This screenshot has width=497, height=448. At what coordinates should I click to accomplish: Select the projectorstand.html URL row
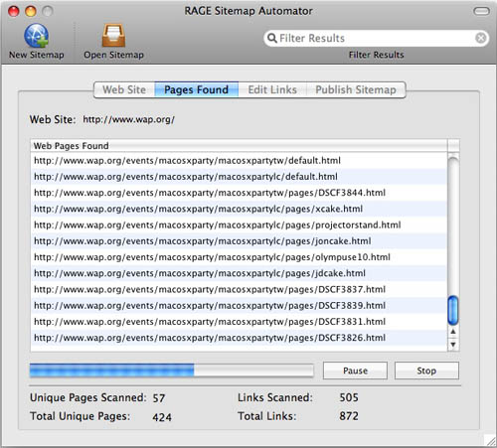(x=239, y=225)
